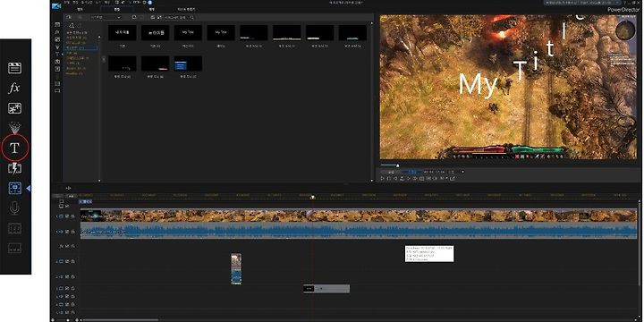
Task: Move the preview seek slider handle
Action: point(397,165)
